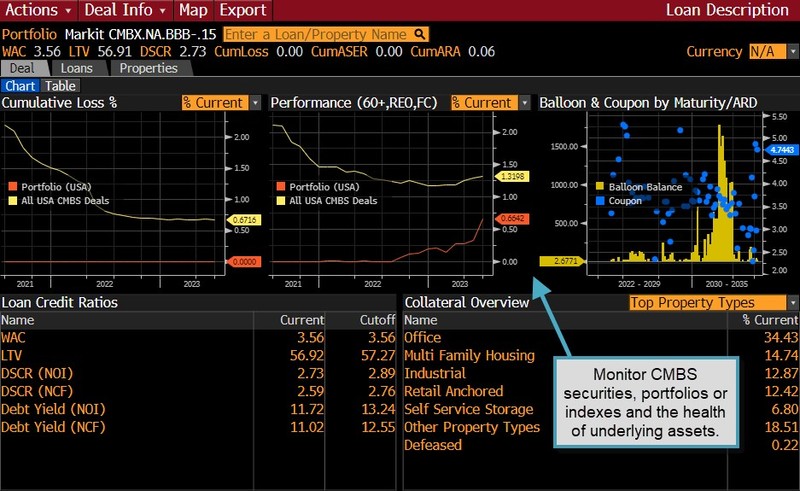Click the 2.6771 yellow balloon marker
Image resolution: width=800 pixels, height=491 pixels.
[562, 261]
